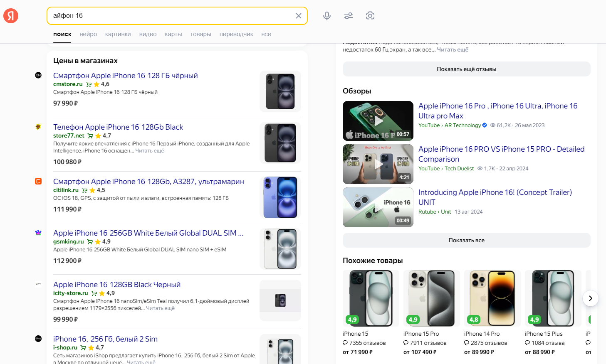Switch to the товары tab
The height and width of the screenshot is (364, 606).
click(201, 34)
